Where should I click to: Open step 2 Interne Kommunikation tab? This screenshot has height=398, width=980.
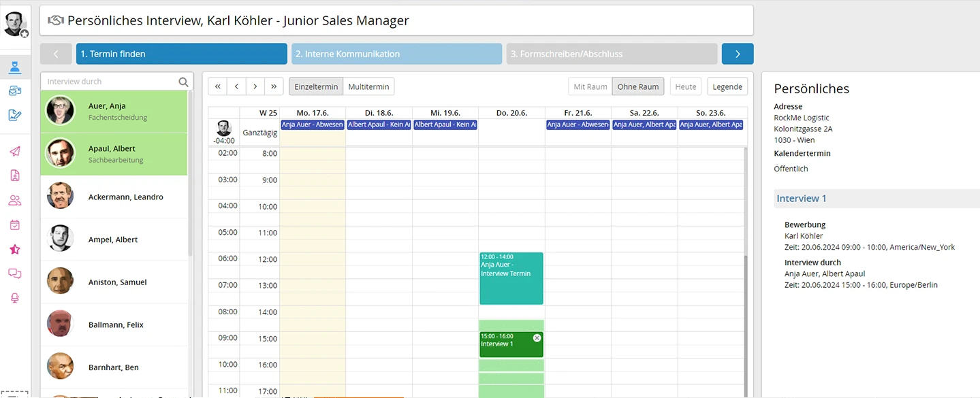click(396, 54)
